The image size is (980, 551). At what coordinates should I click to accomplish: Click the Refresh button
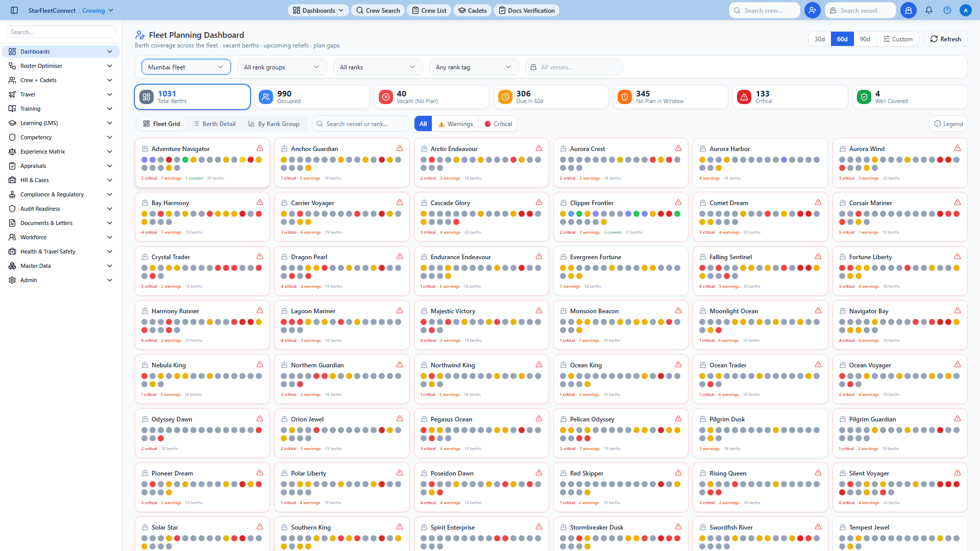(x=945, y=39)
